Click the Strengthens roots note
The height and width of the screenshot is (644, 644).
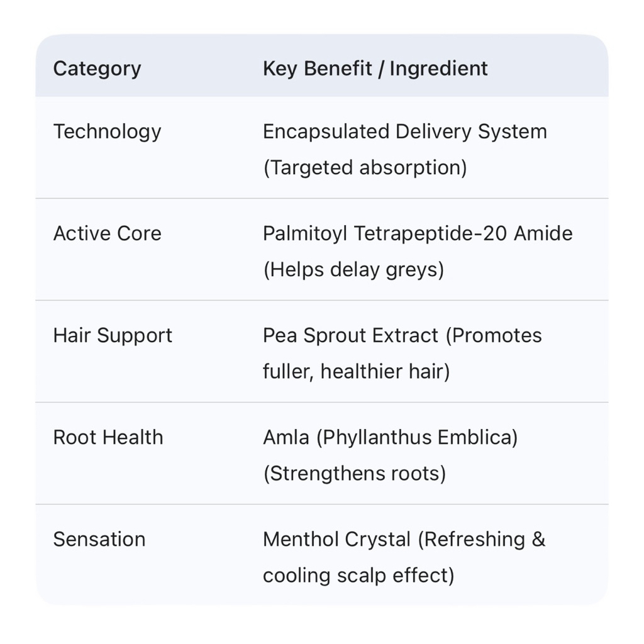click(354, 474)
